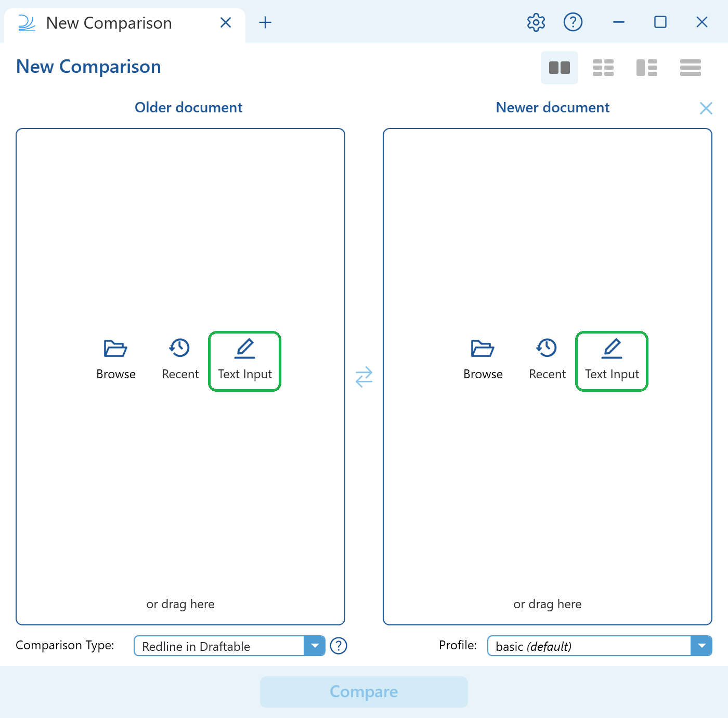This screenshot has height=718, width=728.
Task: Click the New Comparison page title
Action: [88, 67]
